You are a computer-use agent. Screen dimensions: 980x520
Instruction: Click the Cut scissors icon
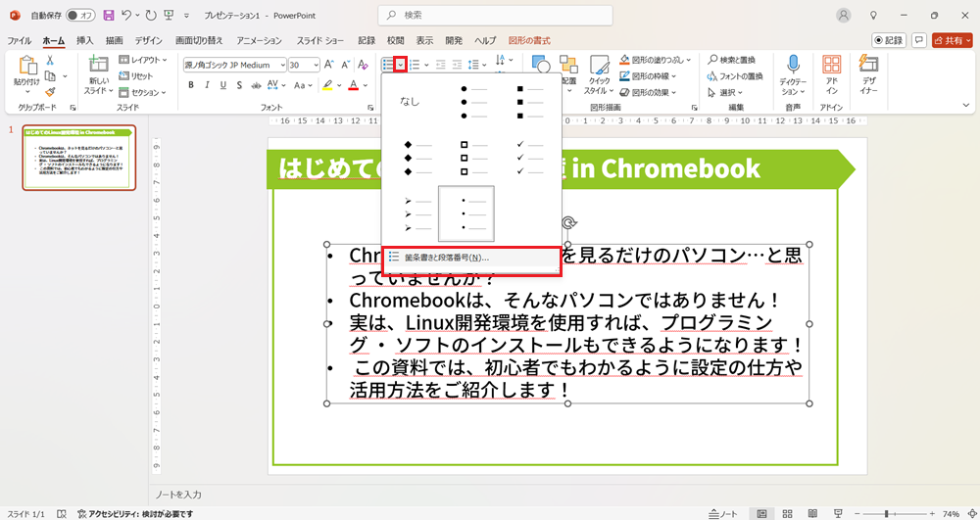pos(50,61)
